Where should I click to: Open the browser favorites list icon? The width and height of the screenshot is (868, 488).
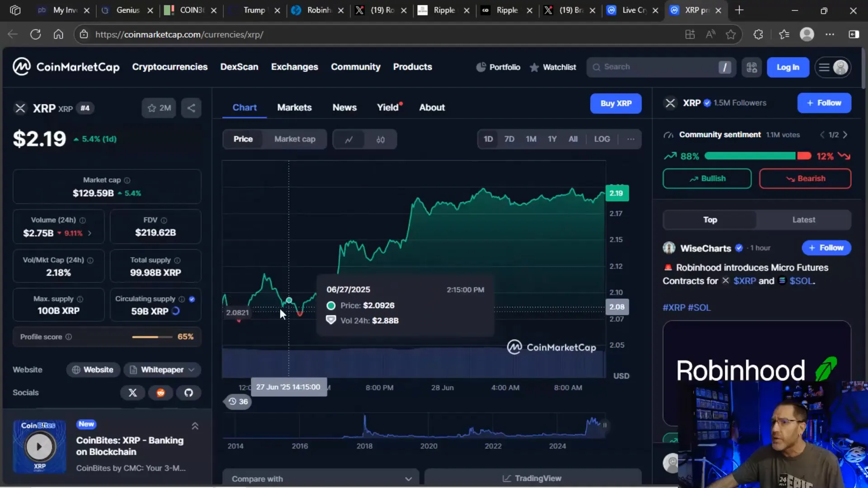(784, 34)
